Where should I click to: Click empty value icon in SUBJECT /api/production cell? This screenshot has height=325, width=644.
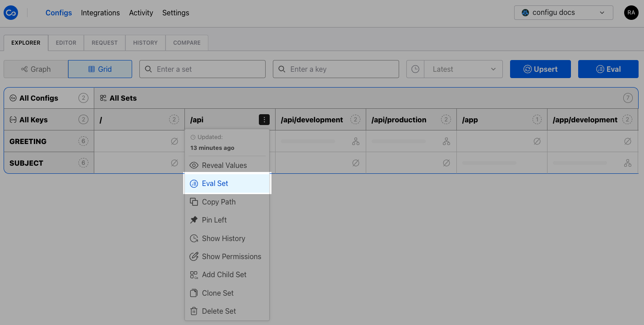point(446,163)
